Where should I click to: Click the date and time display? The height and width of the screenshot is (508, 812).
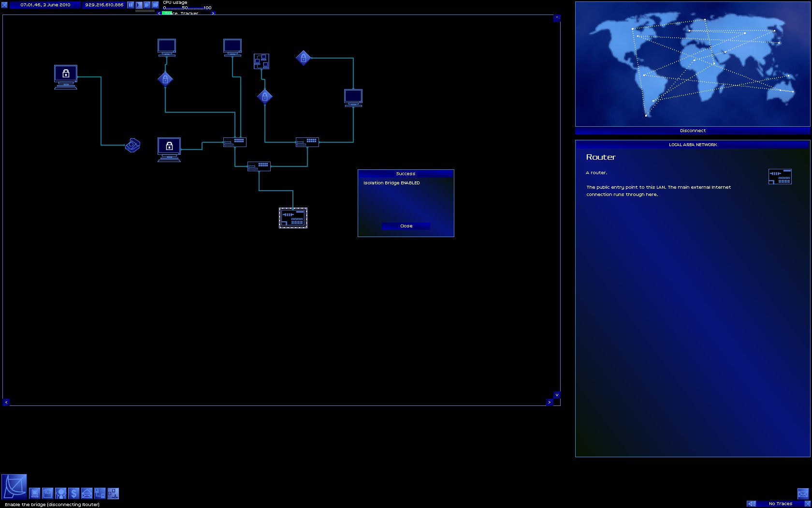45,5
